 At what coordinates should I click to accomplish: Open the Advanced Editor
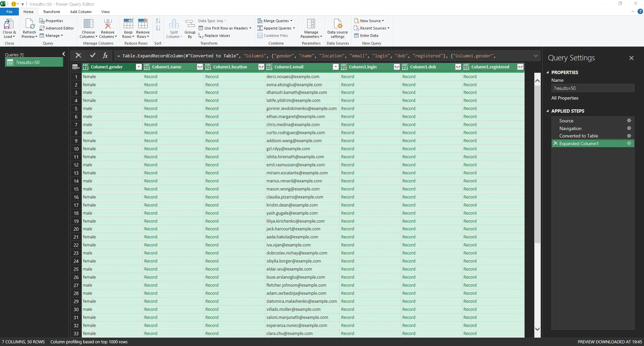click(57, 28)
